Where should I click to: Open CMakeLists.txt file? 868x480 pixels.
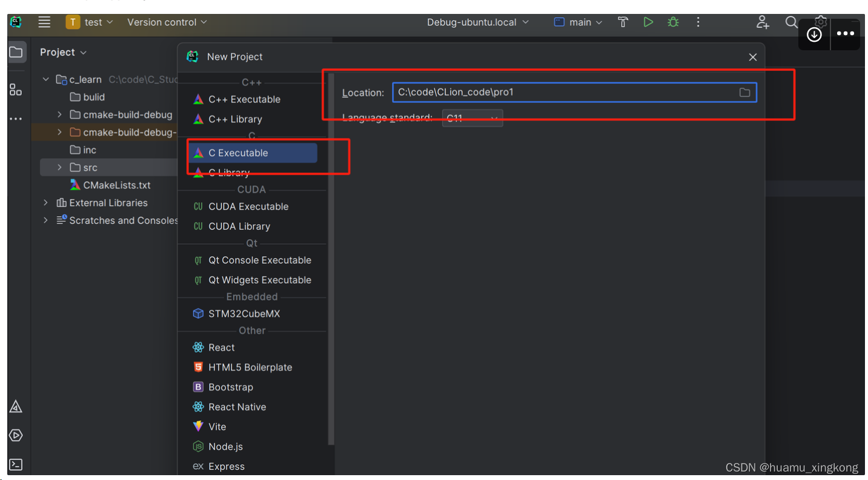tap(110, 185)
